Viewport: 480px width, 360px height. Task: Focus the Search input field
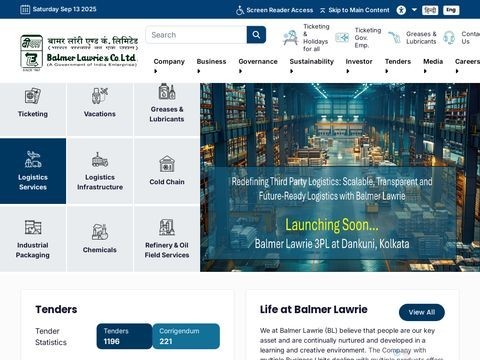(x=196, y=35)
